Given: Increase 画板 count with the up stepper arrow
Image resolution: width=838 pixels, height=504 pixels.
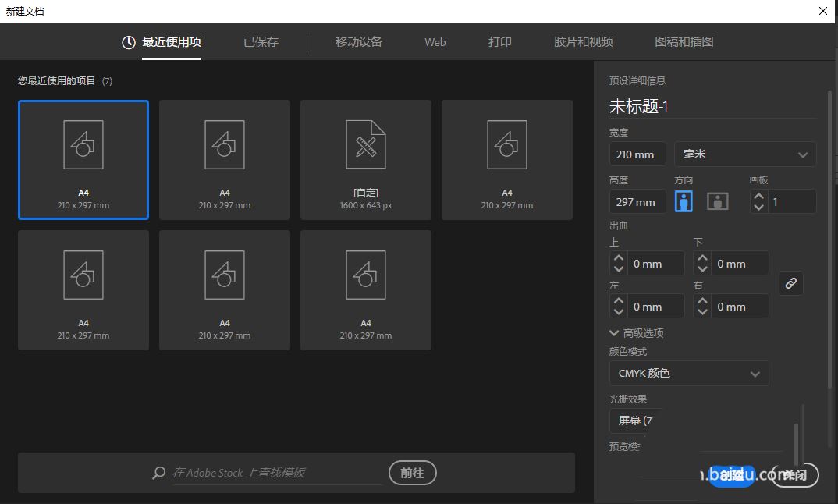Looking at the screenshot, I should pyautogui.click(x=757, y=197).
